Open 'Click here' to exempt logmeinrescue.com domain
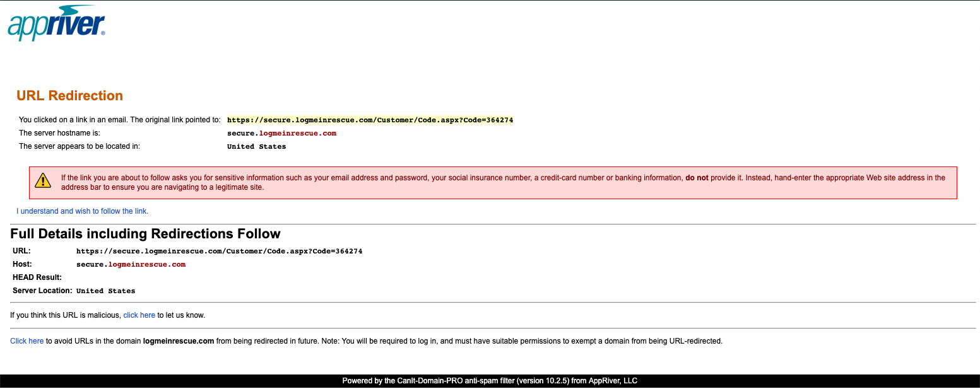Viewport: 980px width, 389px height. pyautogui.click(x=27, y=341)
